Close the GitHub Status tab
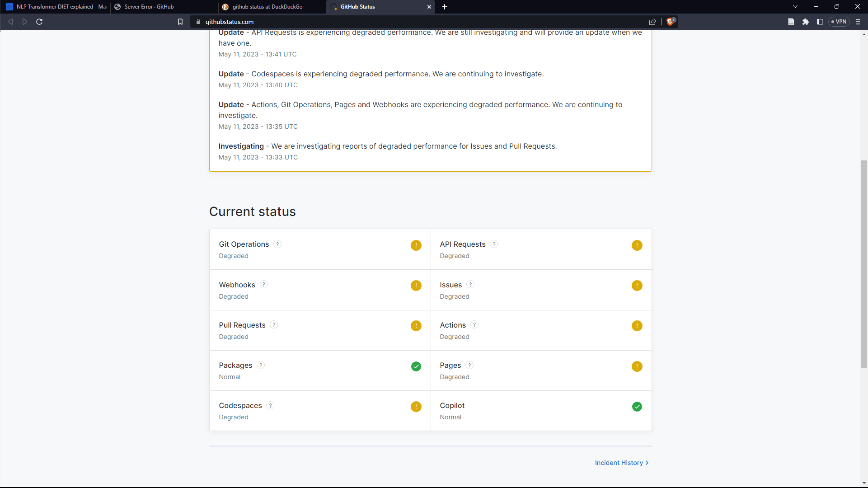The width and height of the screenshot is (868, 488). pos(429,7)
